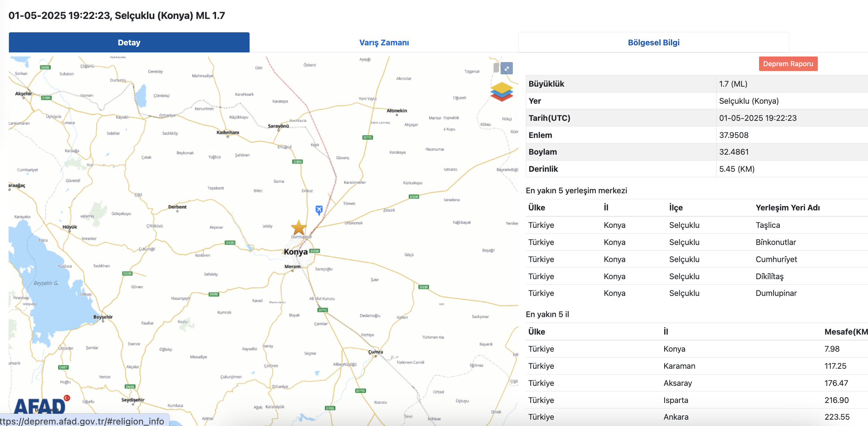Click the blue flag marker near Alibeyhüyüğü

317,373
